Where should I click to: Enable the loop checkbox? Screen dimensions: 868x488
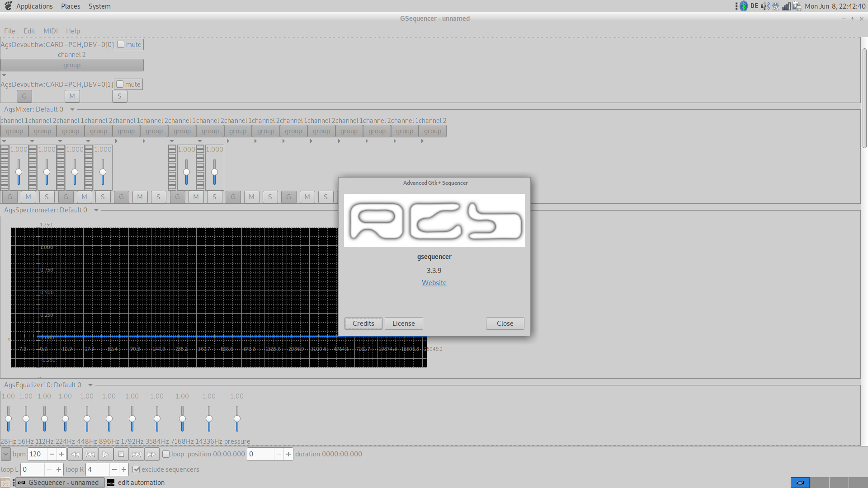click(166, 454)
